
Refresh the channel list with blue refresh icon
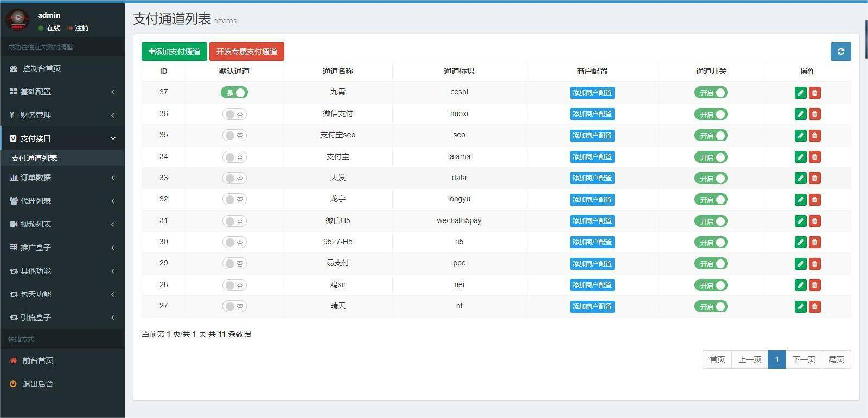pos(840,52)
